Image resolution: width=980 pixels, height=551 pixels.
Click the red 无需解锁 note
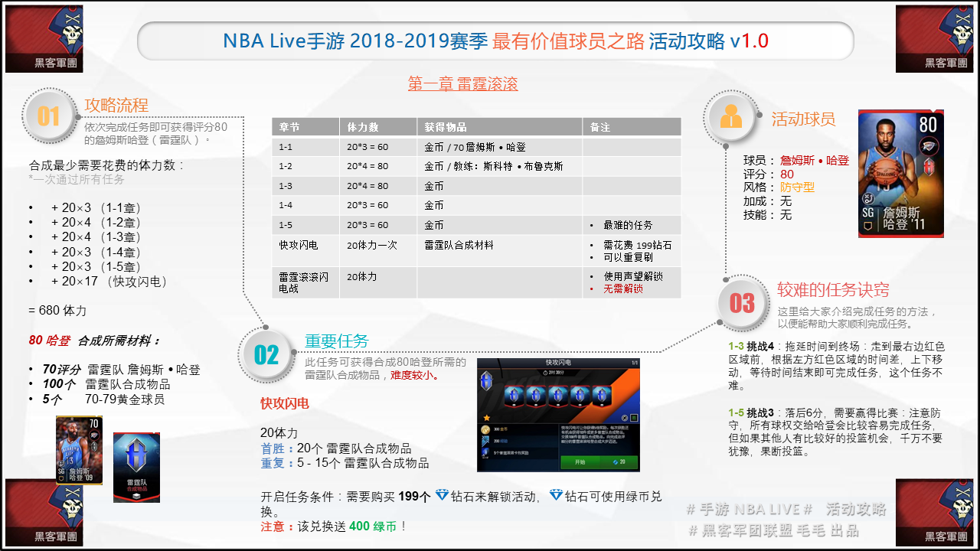click(x=623, y=289)
